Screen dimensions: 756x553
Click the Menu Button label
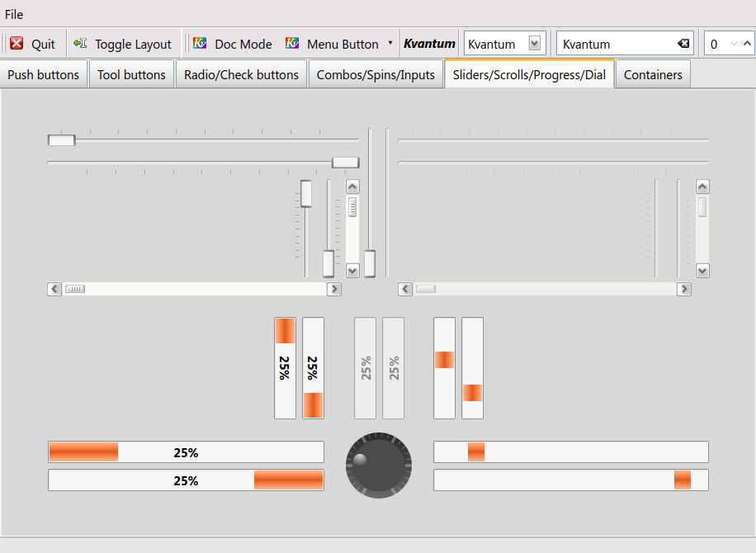click(343, 45)
